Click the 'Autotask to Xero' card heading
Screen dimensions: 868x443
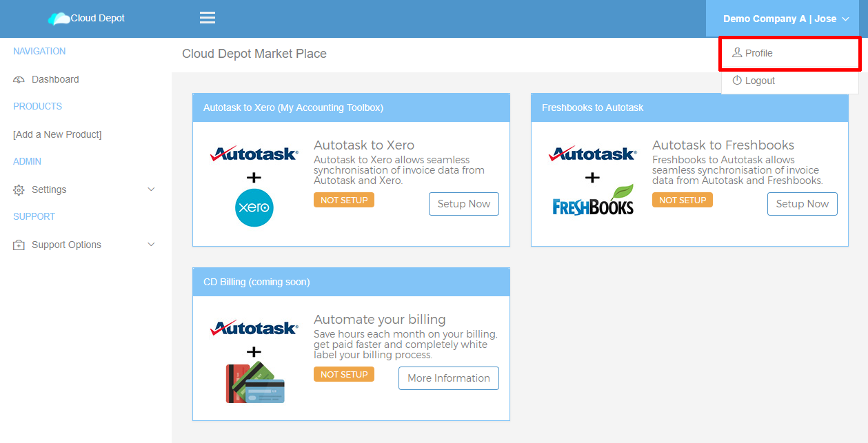point(364,145)
